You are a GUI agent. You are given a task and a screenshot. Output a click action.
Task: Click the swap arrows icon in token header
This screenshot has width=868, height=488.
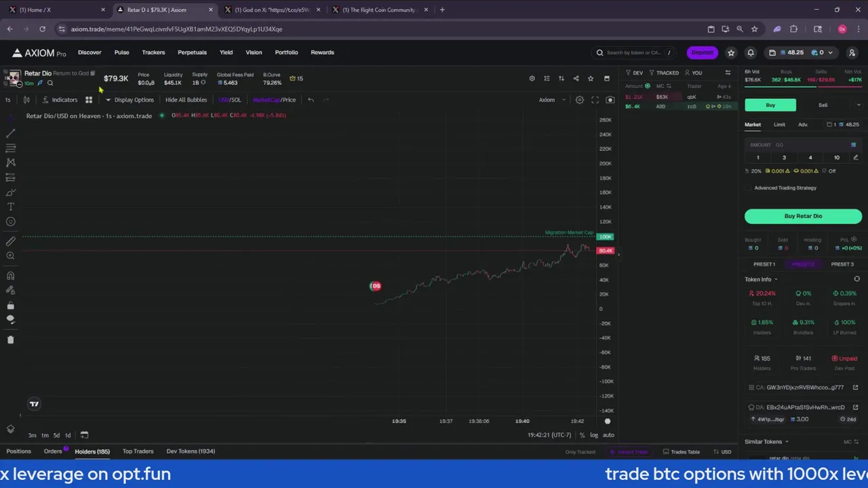click(561, 79)
